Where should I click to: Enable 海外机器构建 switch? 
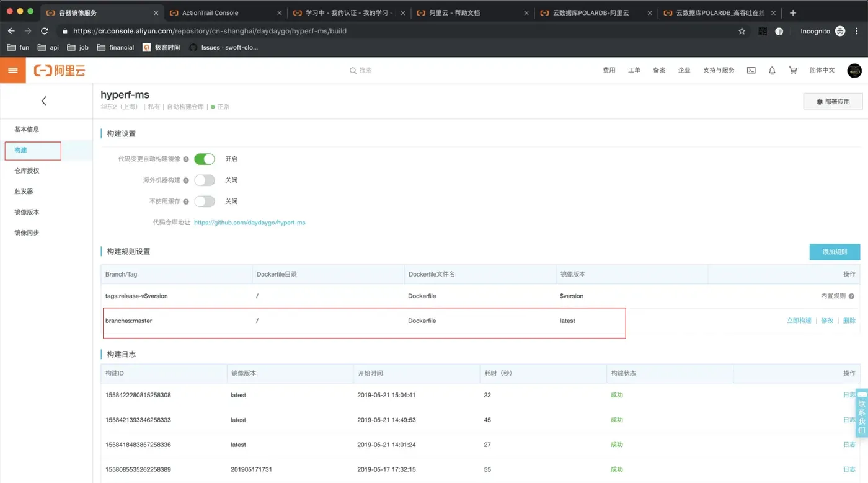tap(205, 180)
